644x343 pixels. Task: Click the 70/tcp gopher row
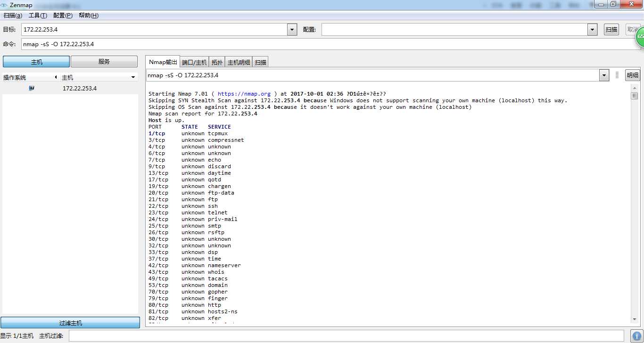[x=188, y=292]
